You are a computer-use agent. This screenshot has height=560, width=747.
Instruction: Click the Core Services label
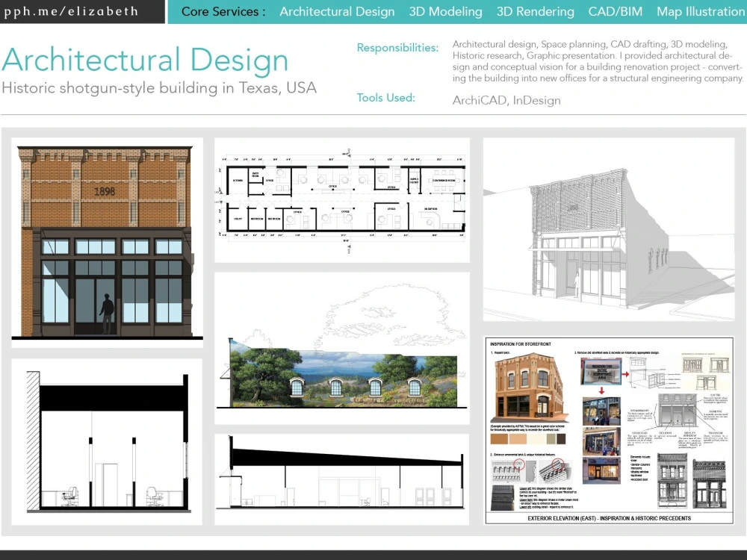point(223,11)
